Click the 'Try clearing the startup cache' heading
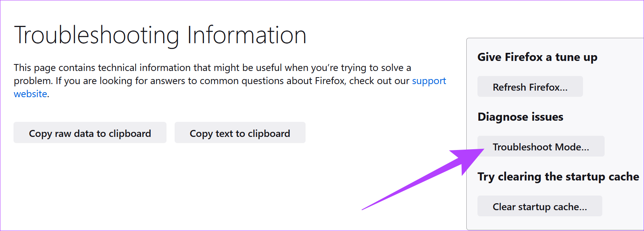This screenshot has width=644, height=231. 558,177
